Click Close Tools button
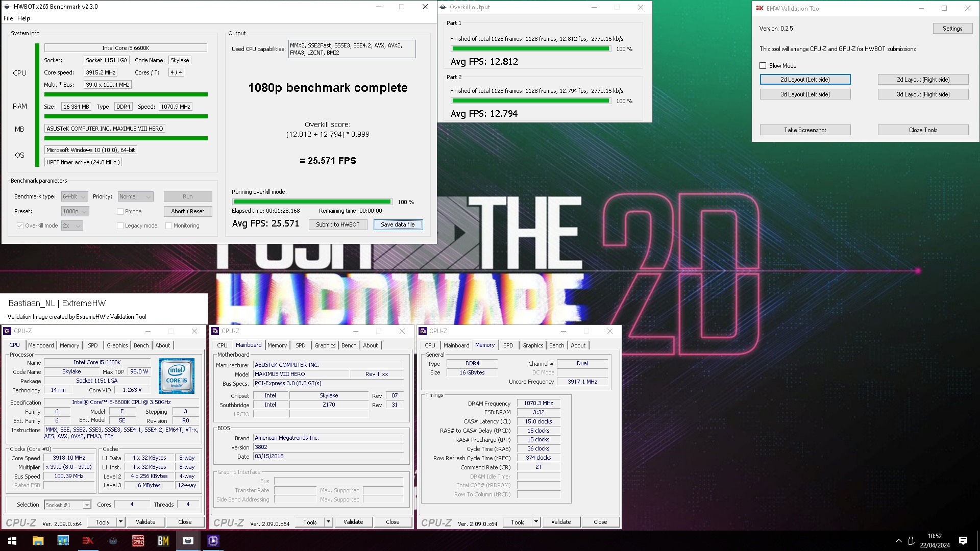This screenshot has width=980, height=551. click(x=923, y=130)
